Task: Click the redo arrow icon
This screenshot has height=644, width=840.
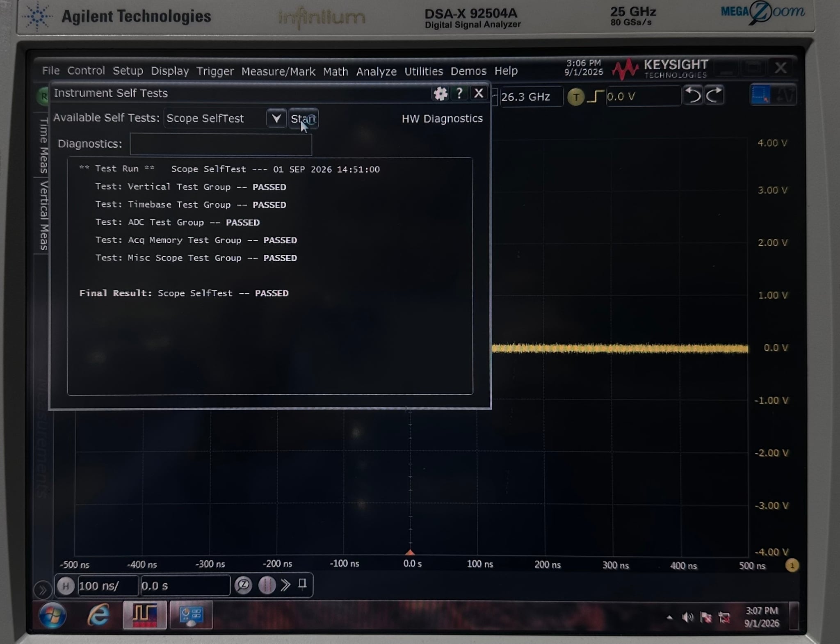Action: tap(714, 96)
